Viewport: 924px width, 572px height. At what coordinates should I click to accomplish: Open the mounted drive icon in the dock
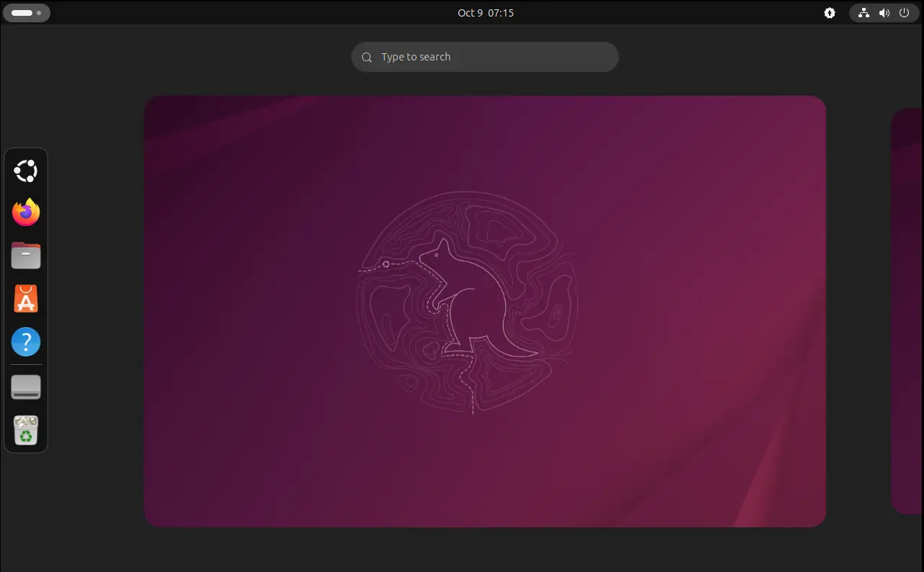click(x=26, y=387)
